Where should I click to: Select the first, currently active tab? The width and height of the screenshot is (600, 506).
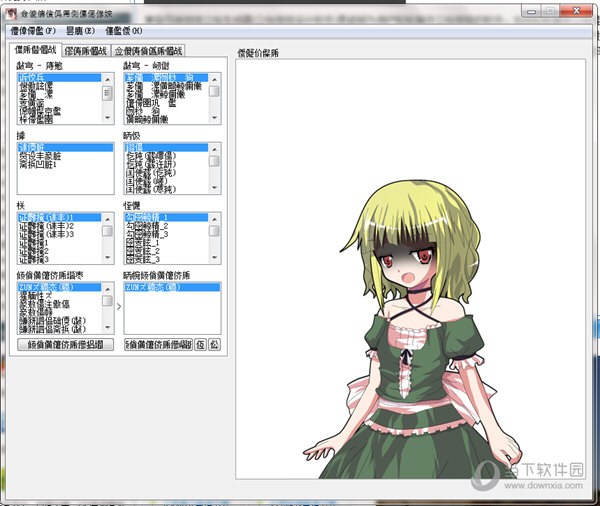click(36, 50)
